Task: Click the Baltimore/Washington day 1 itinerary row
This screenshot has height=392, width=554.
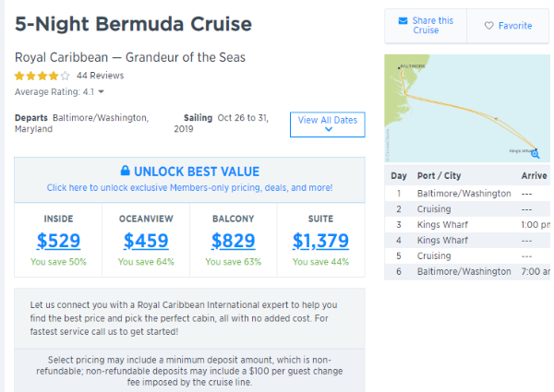Action: [x=467, y=194]
